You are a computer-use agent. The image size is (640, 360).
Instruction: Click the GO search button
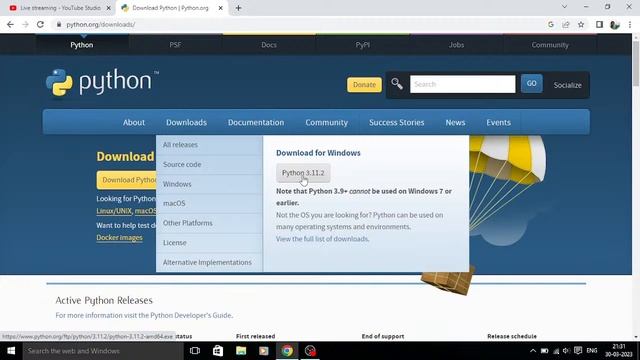coord(531,84)
